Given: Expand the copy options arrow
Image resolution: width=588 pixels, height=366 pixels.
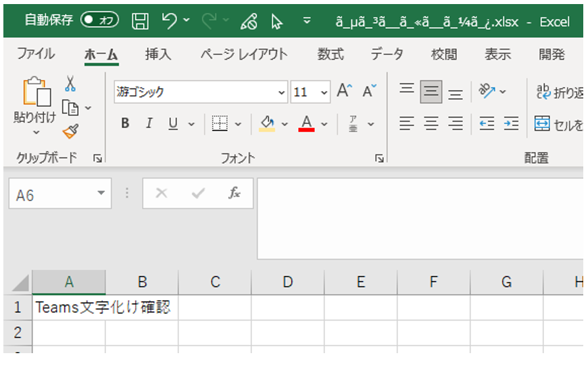Looking at the screenshot, I should point(88,108).
